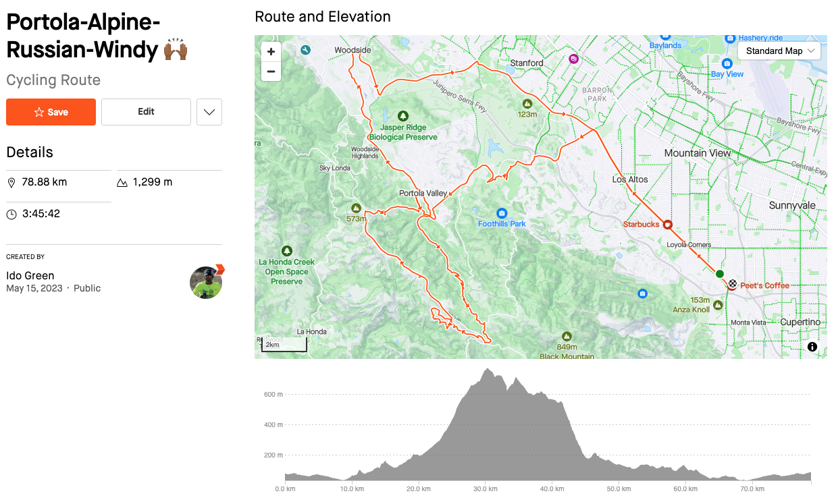836x504 pixels.
Task: Expand the more options chevron beside Edit
Action: pos(209,112)
